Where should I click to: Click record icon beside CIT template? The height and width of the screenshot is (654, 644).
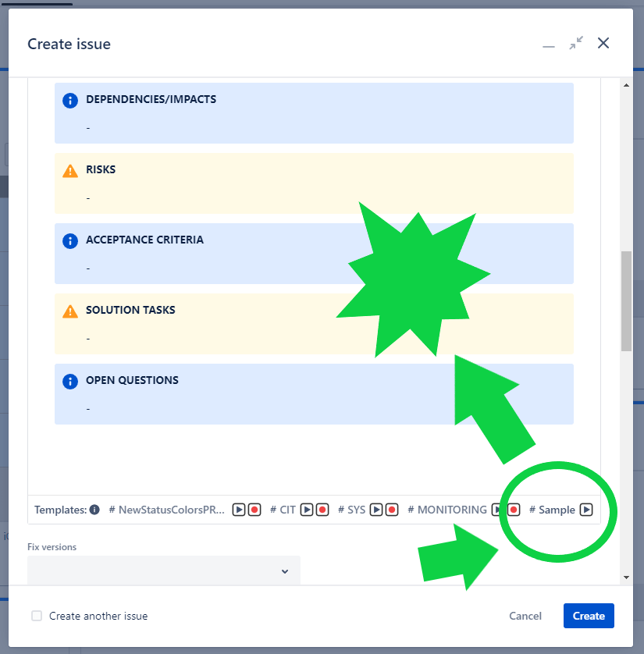click(x=322, y=510)
